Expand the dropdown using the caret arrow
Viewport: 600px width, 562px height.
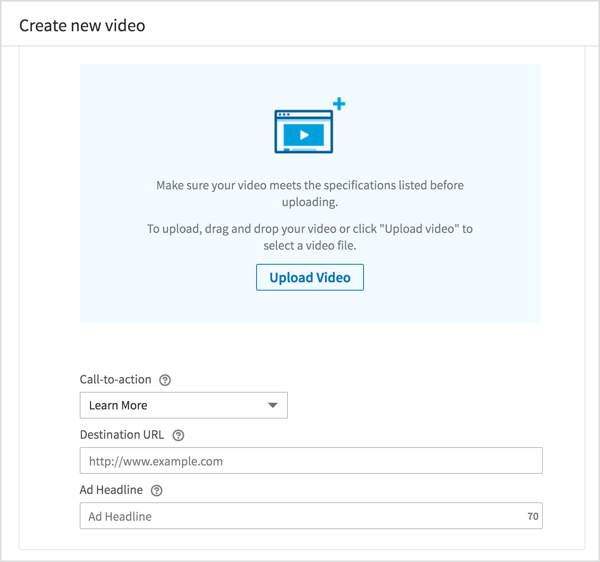coord(272,406)
